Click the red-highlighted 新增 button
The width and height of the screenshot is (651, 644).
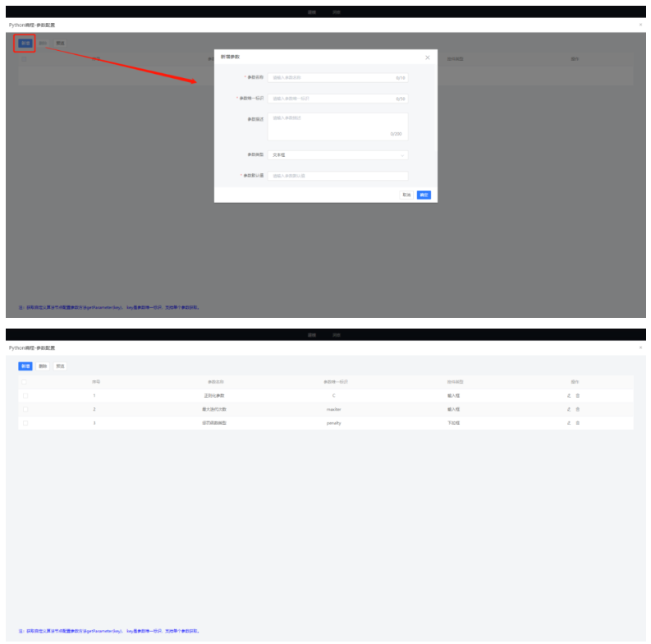click(x=25, y=43)
